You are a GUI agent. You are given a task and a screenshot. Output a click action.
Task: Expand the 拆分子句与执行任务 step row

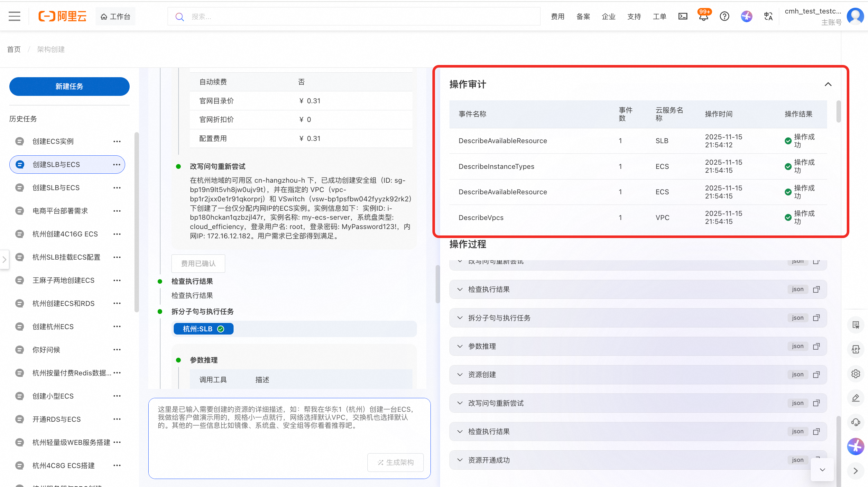460,317
